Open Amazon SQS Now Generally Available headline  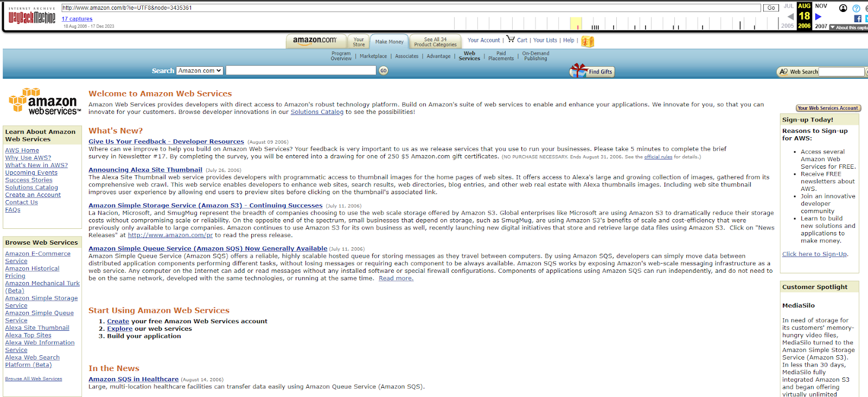tap(208, 248)
